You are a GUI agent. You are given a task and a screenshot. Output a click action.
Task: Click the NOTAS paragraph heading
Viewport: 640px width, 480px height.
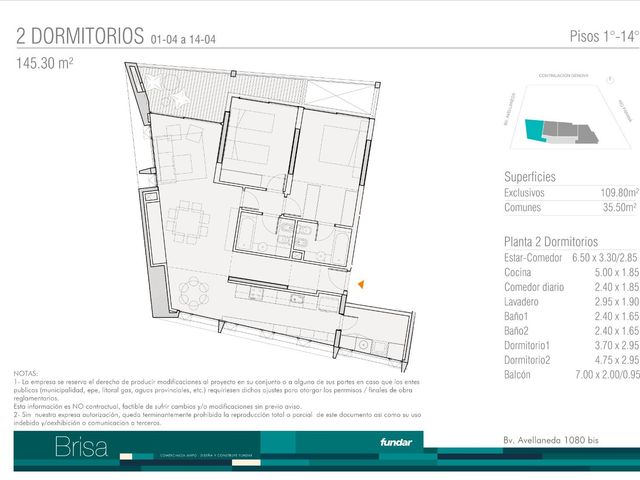click(26, 373)
